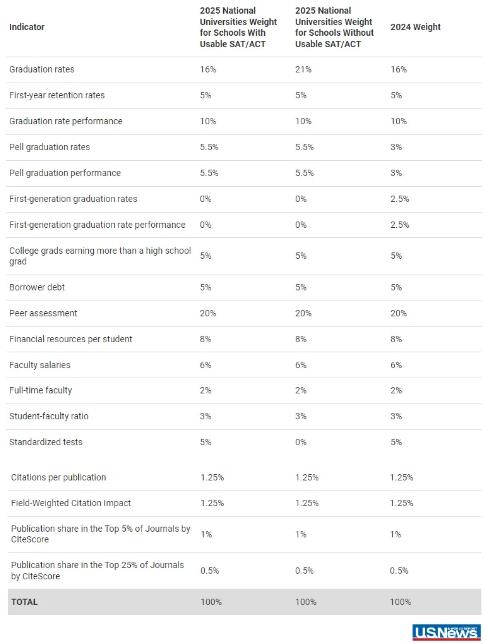This screenshot has height=644, width=486.
Task: Click header for Schools Without Usable SAT/ACT
Action: coord(334,27)
